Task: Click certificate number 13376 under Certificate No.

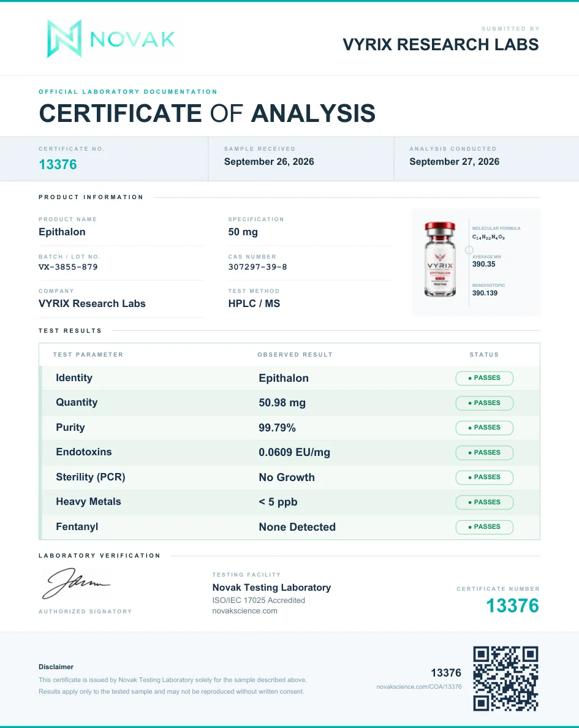Action: click(58, 164)
